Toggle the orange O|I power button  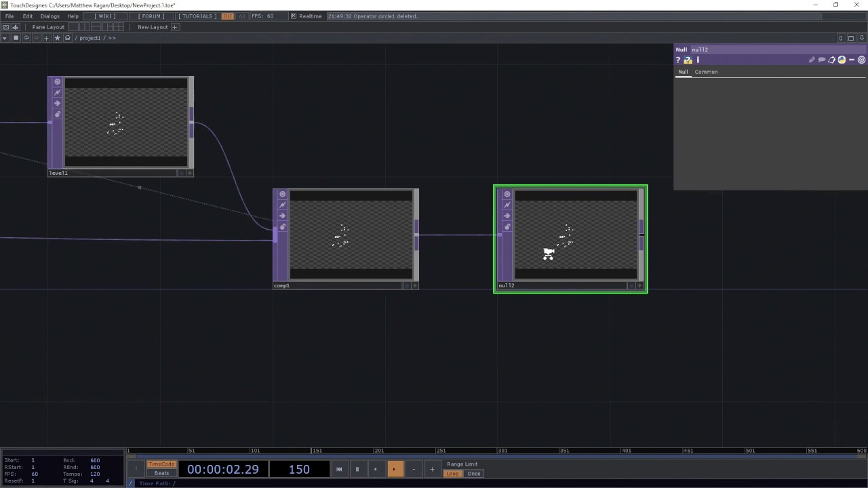[x=227, y=16]
